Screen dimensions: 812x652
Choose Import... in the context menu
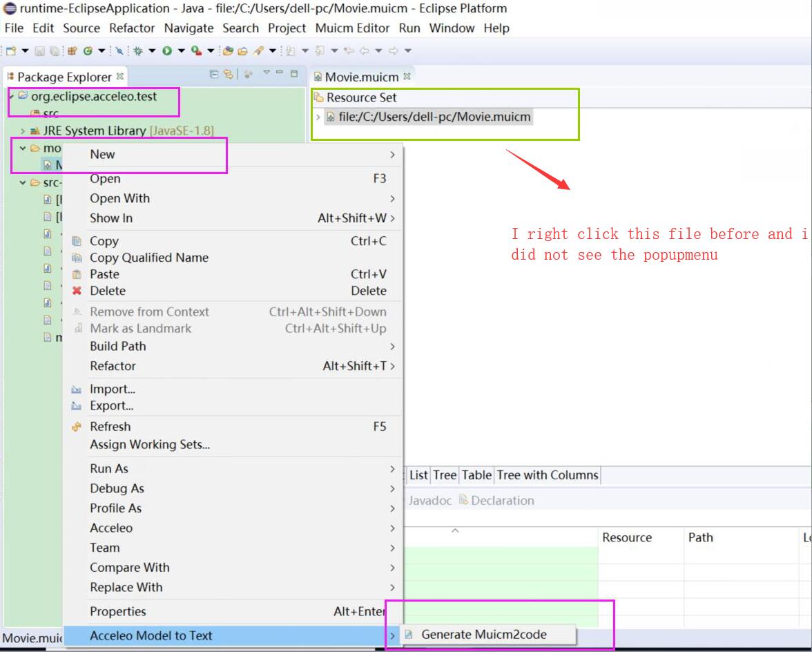pos(233,389)
